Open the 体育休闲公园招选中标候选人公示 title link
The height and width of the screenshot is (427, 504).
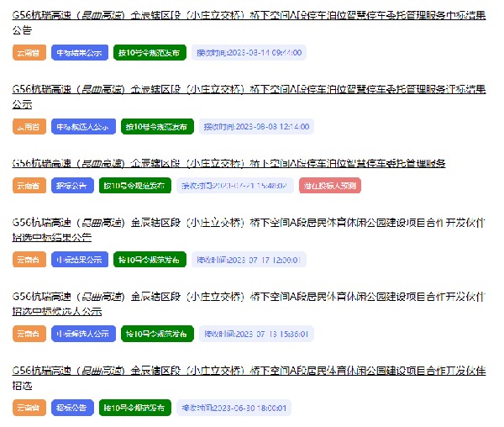coord(249,297)
